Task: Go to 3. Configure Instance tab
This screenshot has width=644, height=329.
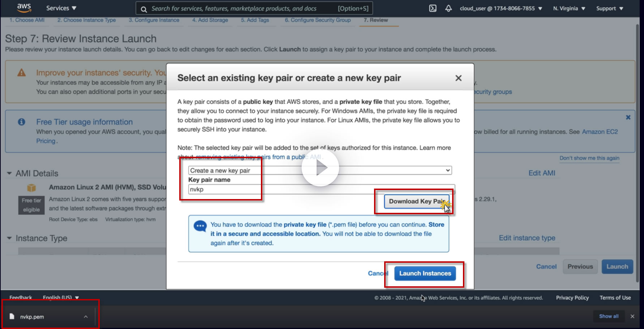Action: click(154, 20)
